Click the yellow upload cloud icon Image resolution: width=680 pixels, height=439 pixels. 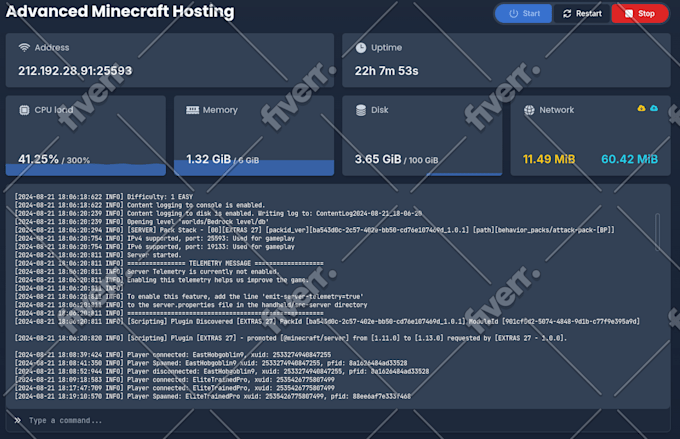(x=641, y=108)
